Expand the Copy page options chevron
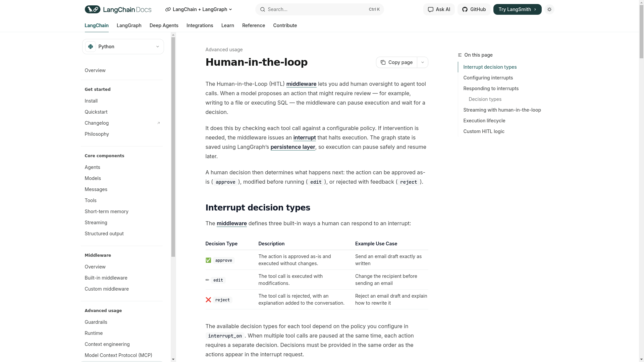This screenshot has height=362, width=644. [423, 62]
